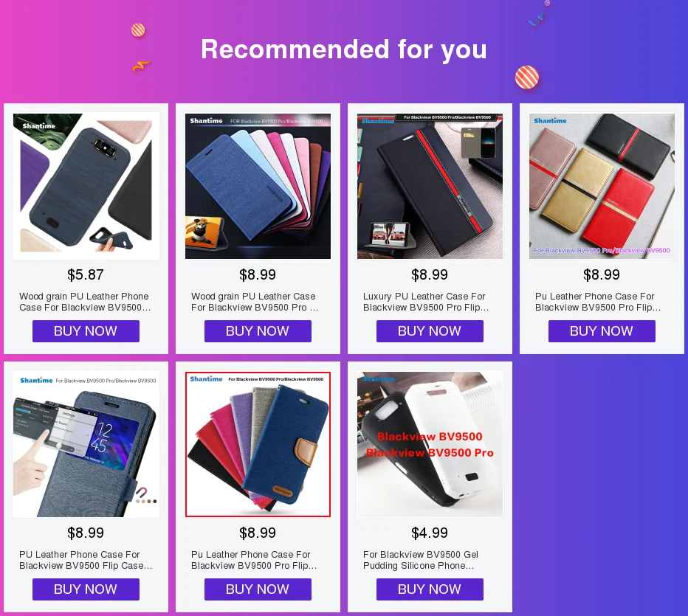Open the rose, gold and red wallet cases image
Screen dimensions: 688x616
click(x=602, y=187)
